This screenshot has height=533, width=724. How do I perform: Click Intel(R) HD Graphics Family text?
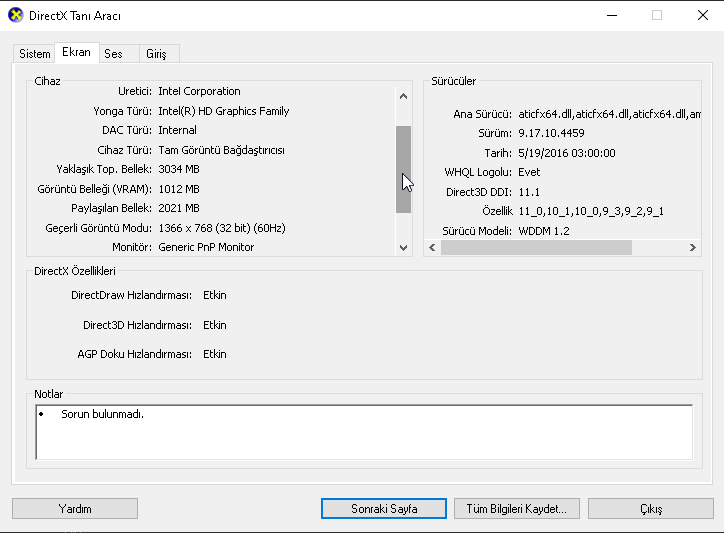pos(223,111)
